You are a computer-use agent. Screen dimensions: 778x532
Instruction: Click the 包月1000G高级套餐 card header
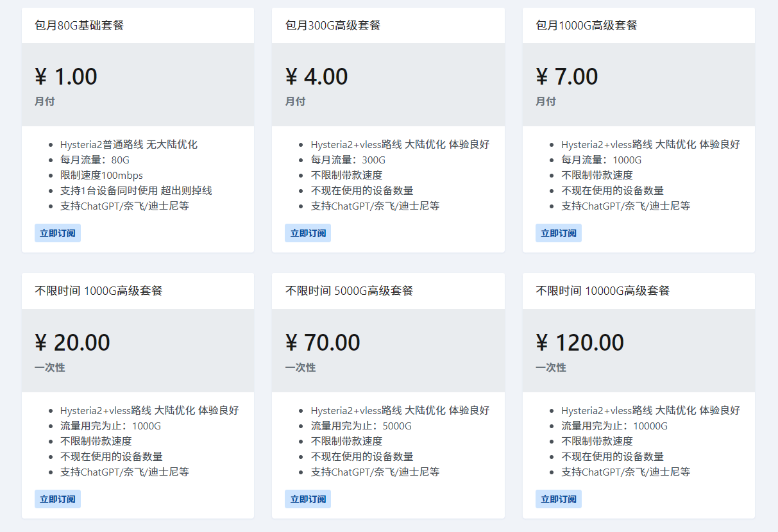586,26
